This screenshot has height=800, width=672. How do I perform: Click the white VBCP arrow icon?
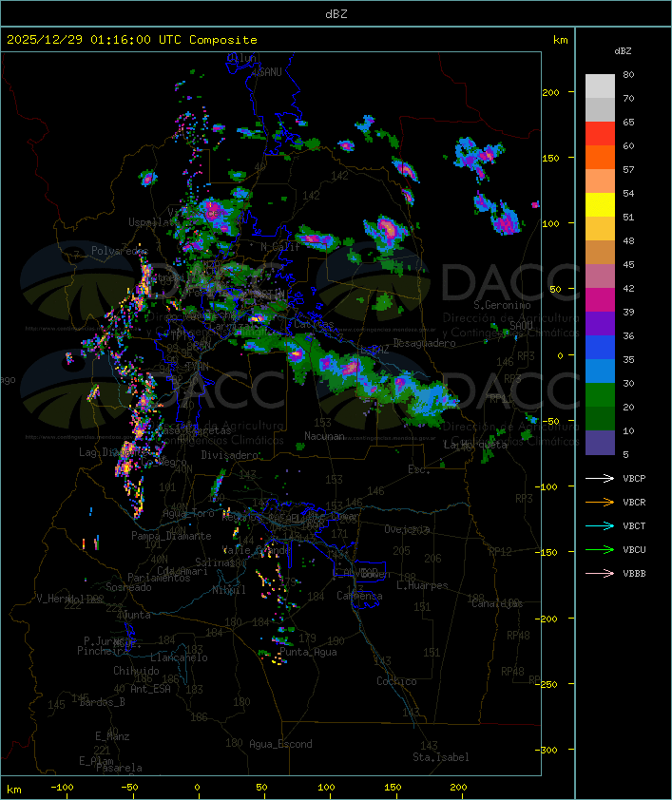click(x=600, y=478)
